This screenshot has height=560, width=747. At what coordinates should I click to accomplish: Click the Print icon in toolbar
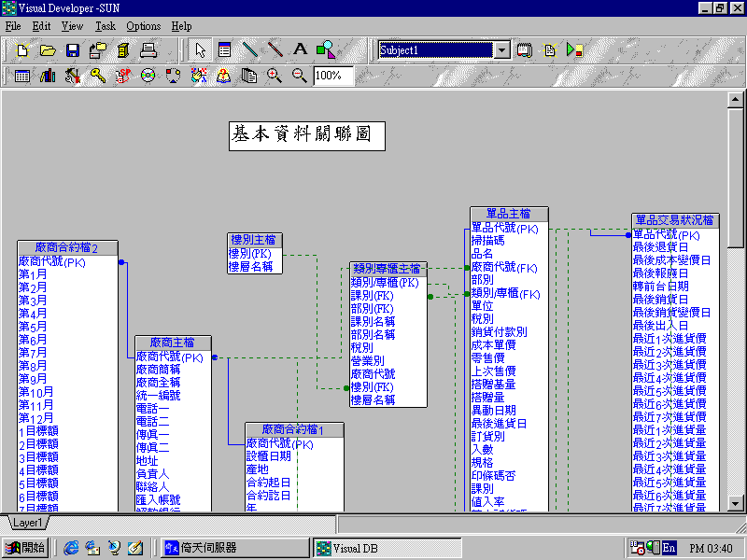pos(148,49)
